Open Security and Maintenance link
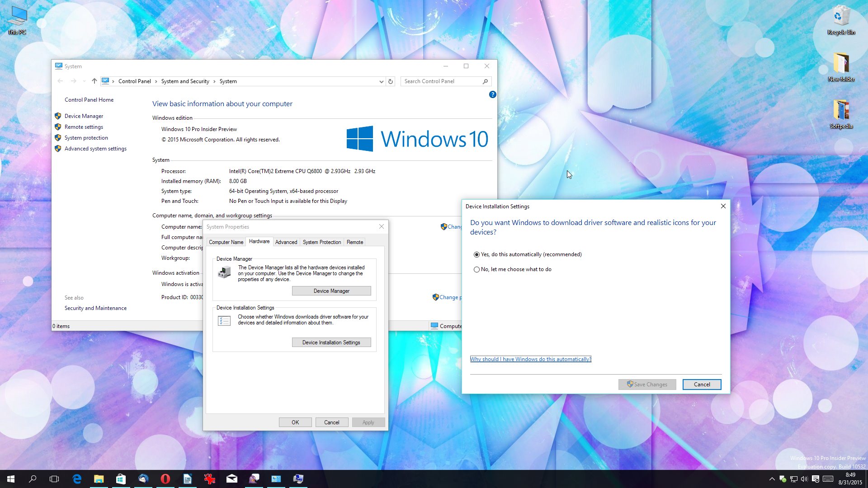Image resolution: width=868 pixels, height=488 pixels. 95,308
